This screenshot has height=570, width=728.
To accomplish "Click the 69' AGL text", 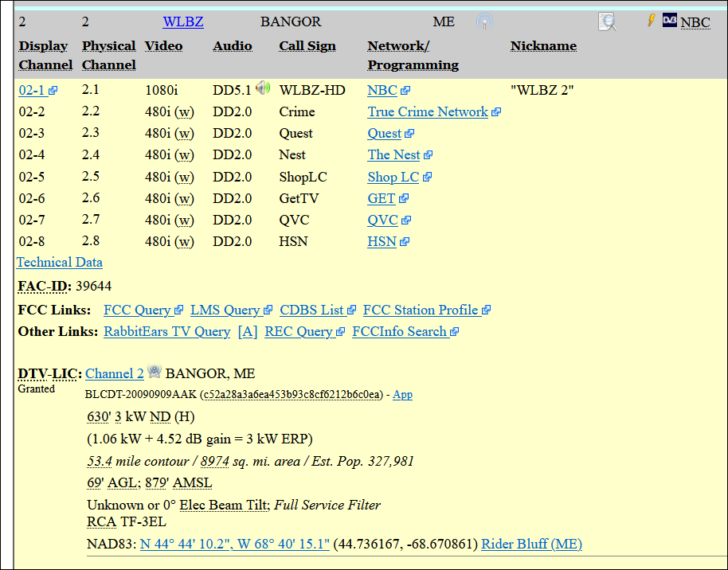I will [x=112, y=483].
